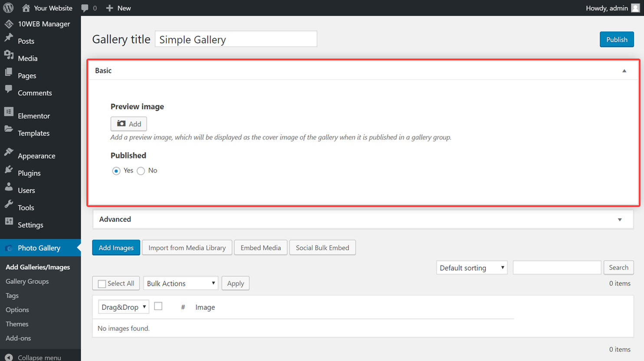Image resolution: width=644 pixels, height=361 pixels.
Task: Open Tags submenu item
Action: [12, 295]
